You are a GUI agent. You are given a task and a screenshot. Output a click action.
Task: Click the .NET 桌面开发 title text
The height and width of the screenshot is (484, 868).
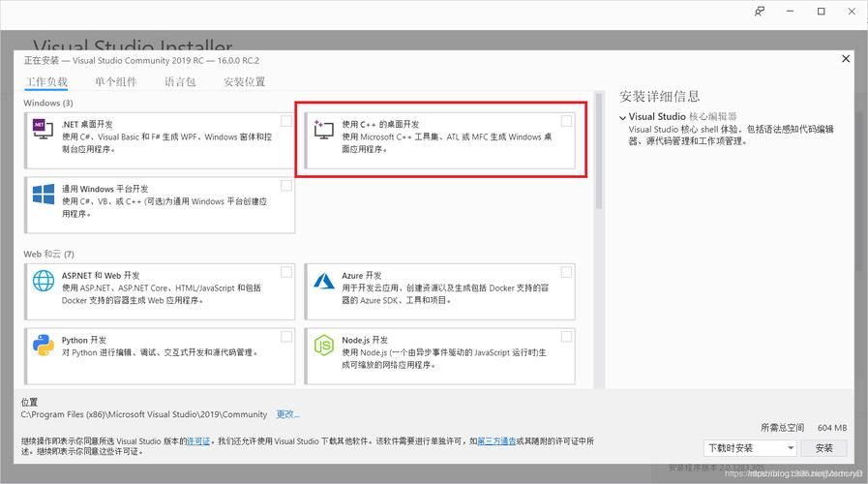(x=87, y=124)
